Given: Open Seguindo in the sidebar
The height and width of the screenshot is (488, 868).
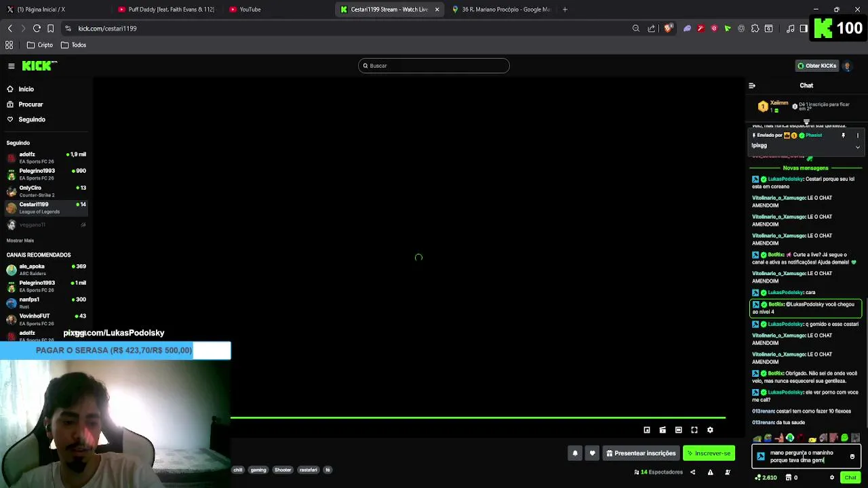Looking at the screenshot, I should [x=26, y=119].
